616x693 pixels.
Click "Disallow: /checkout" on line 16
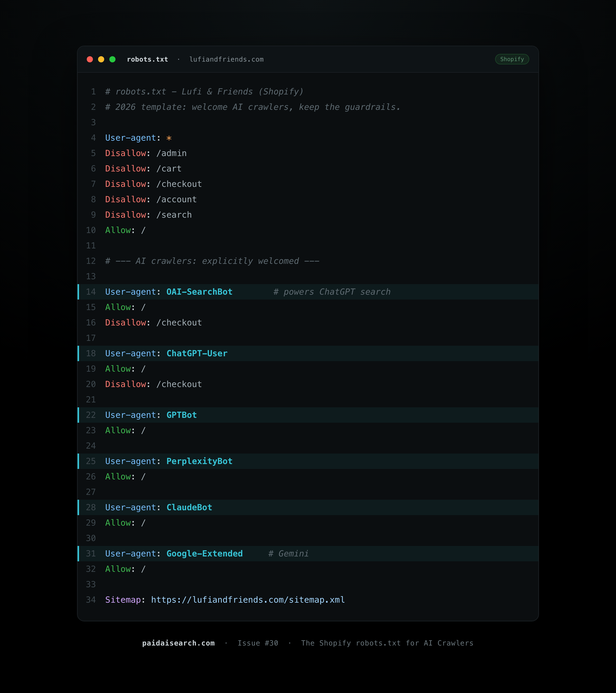(153, 323)
